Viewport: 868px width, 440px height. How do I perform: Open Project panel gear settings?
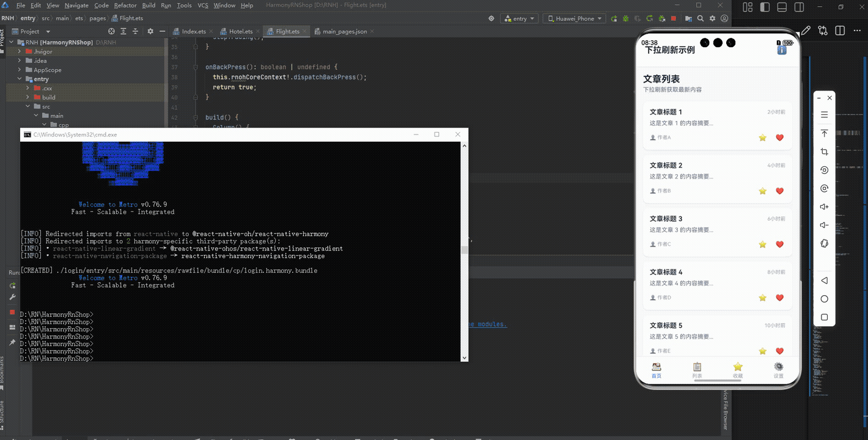tap(149, 31)
